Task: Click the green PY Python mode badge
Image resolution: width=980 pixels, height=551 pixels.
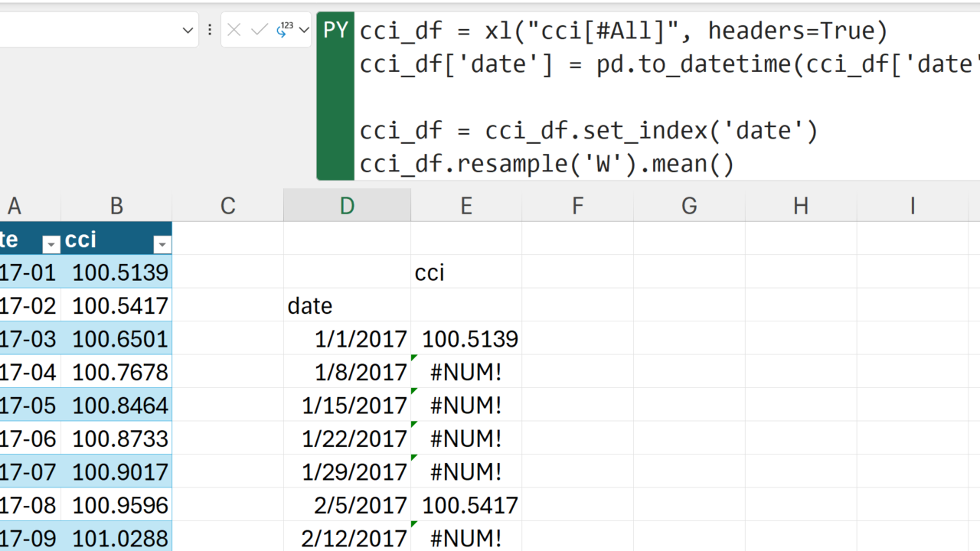Action: click(x=335, y=31)
